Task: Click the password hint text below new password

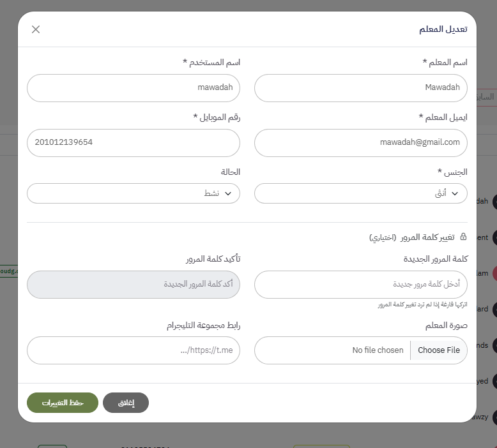Action: click(422, 305)
